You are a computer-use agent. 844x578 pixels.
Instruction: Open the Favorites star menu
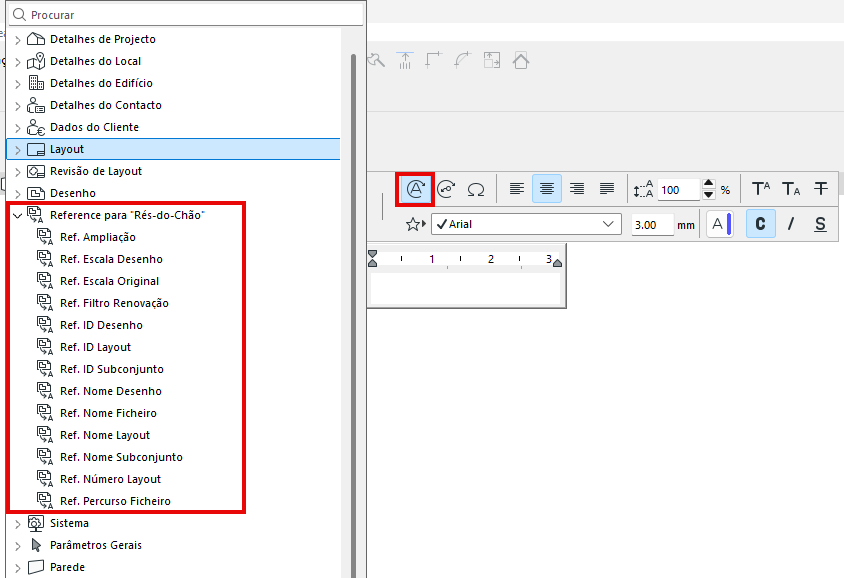[416, 224]
